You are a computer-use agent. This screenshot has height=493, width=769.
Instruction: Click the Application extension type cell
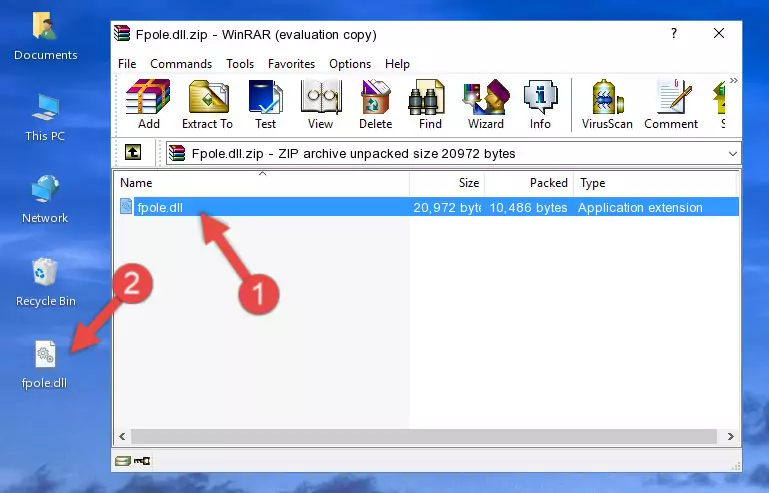[x=640, y=208]
